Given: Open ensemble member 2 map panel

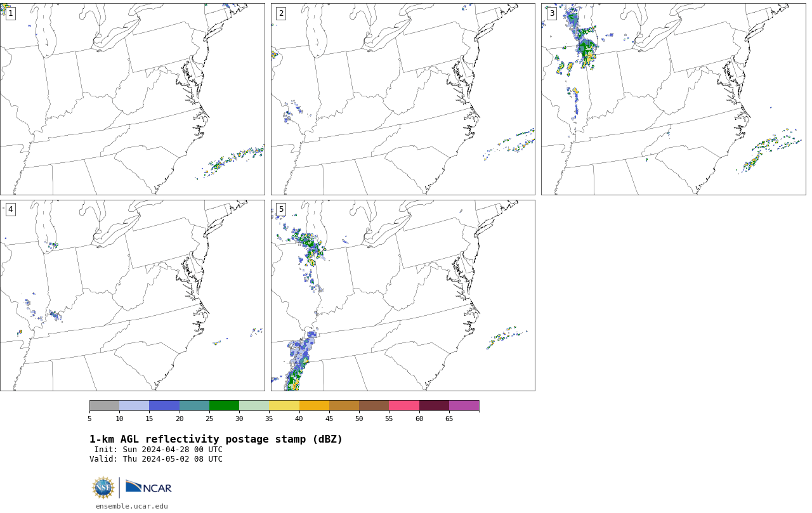Looking at the screenshot, I should [x=403, y=99].
